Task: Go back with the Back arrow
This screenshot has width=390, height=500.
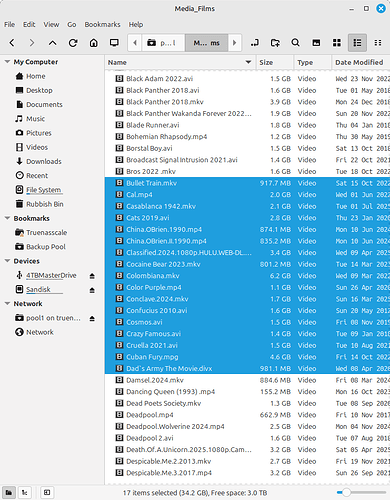Action: [12, 43]
